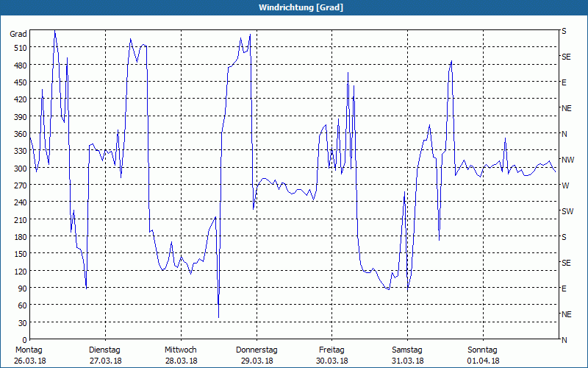Click the 360 y-axis value
Screen dimensions: 588x368
21,134
